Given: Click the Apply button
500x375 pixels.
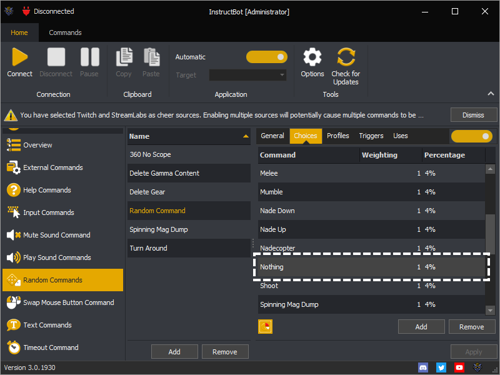Looking at the screenshot, I should (x=474, y=352).
